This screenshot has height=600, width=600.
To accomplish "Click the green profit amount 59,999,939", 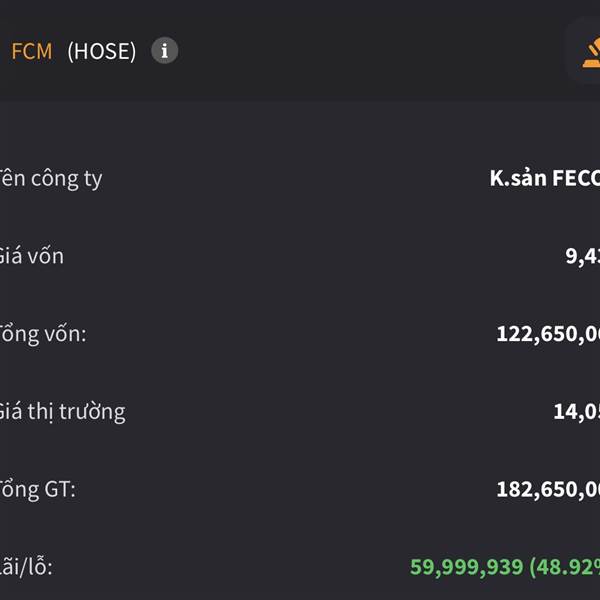I will (x=466, y=567).
